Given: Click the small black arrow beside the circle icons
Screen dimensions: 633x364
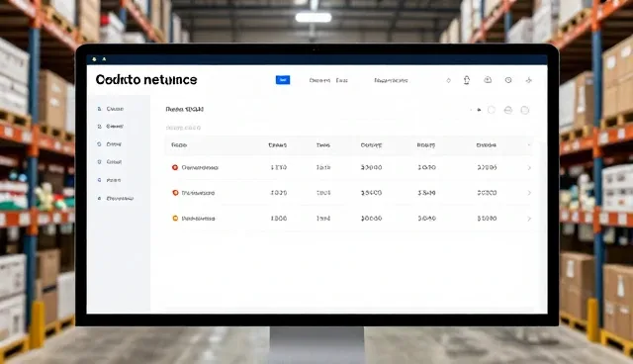Looking at the screenshot, I should click(x=479, y=110).
